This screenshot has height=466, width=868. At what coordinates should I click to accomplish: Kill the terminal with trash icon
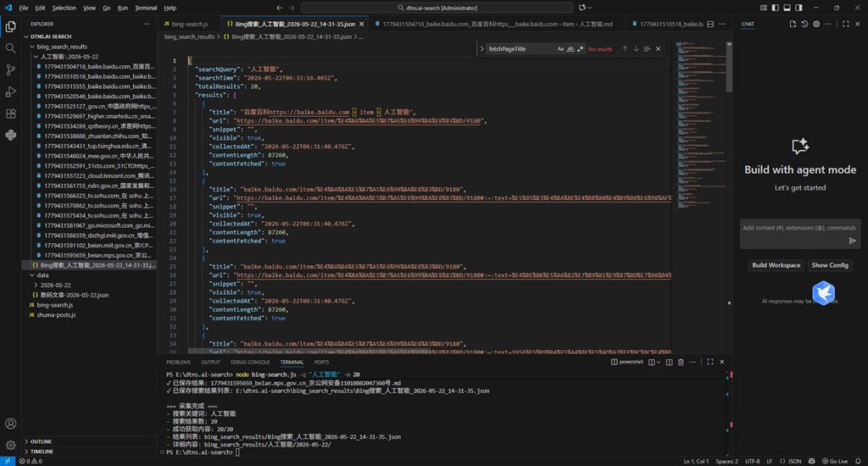681,362
